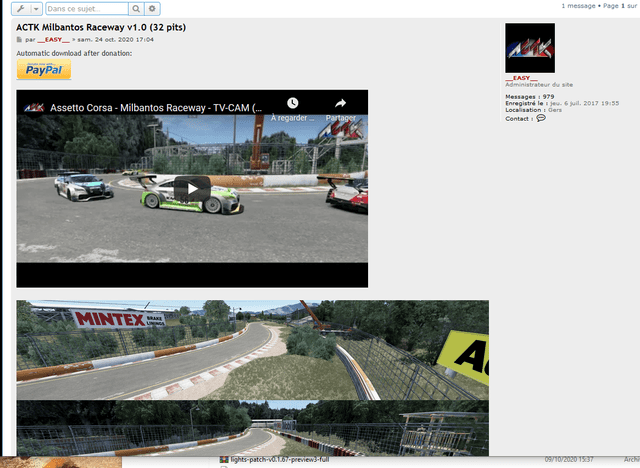Play the Milbantos Raceway YouTube video
Image resolution: width=640 pixels, height=468 pixels.
click(x=192, y=188)
